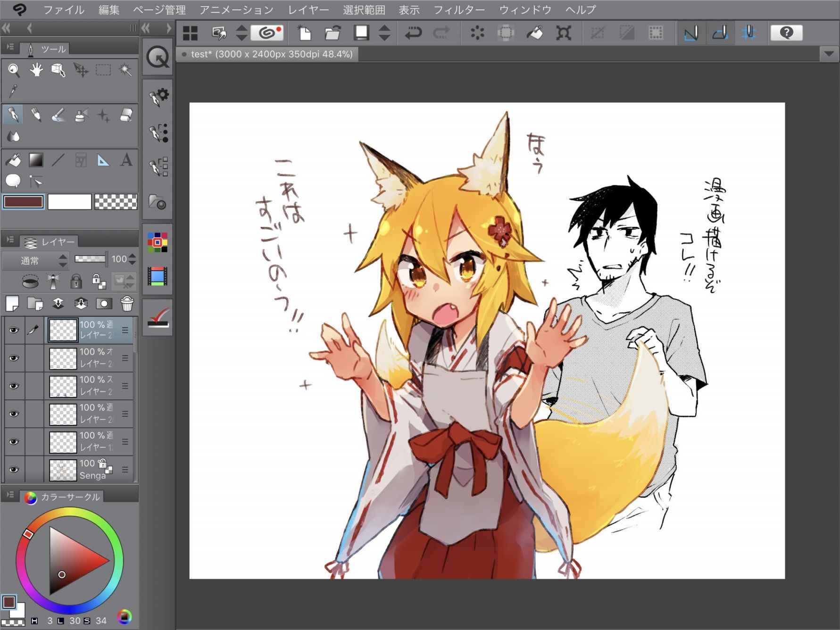The image size is (840, 630).
Task: Select the Senga layer thumbnail
Action: (x=63, y=470)
